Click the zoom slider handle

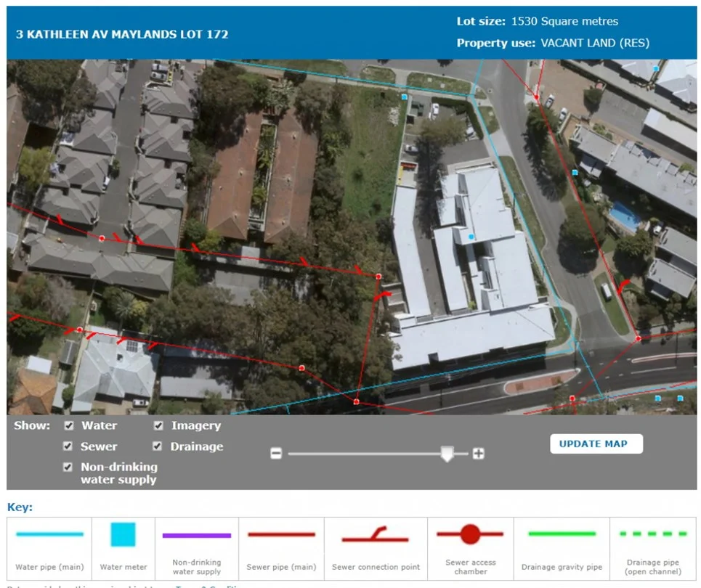tap(447, 454)
